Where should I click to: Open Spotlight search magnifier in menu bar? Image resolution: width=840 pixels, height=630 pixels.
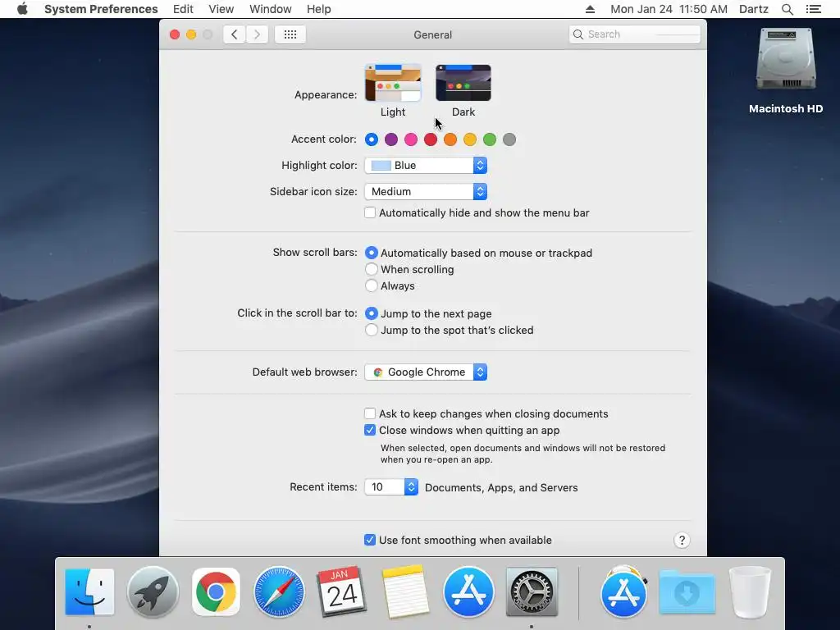pos(787,9)
